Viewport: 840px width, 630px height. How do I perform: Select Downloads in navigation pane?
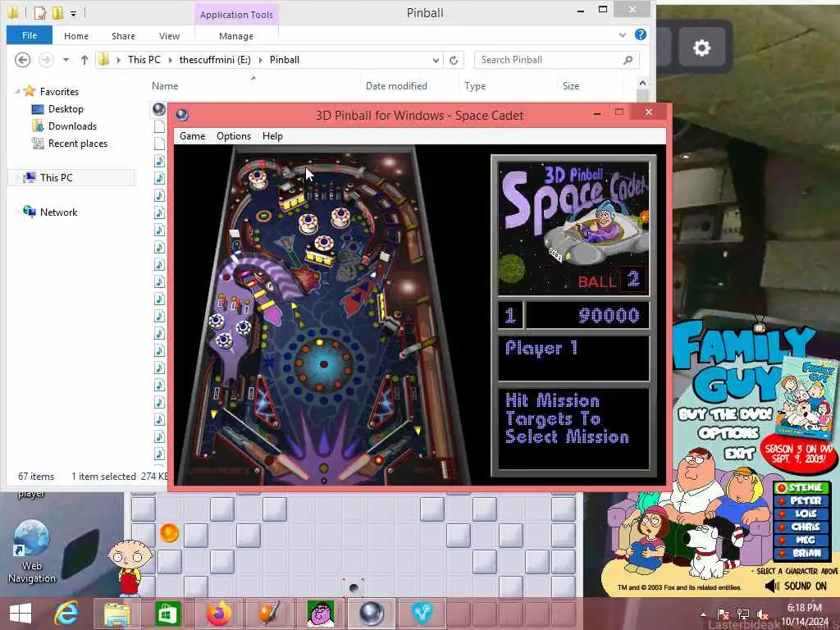tap(72, 126)
